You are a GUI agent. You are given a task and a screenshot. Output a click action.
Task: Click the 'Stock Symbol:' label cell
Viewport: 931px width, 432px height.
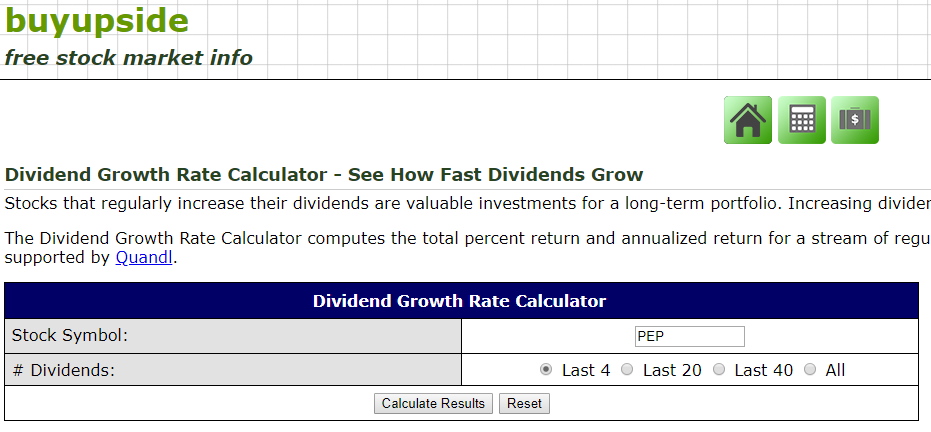pyautogui.click(x=233, y=336)
